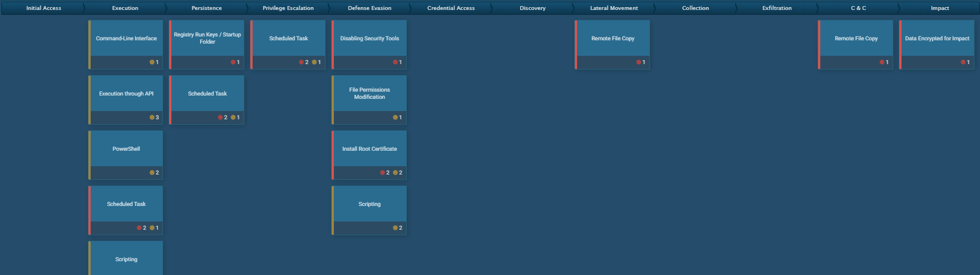Select the Execution through API card
The width and height of the screenshot is (980, 275).
126,94
